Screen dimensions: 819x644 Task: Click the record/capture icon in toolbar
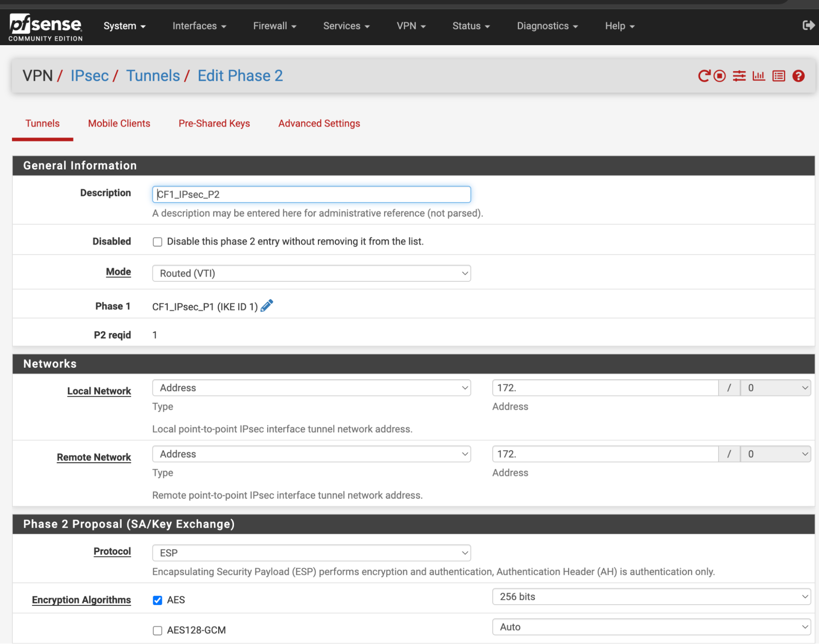pos(721,75)
